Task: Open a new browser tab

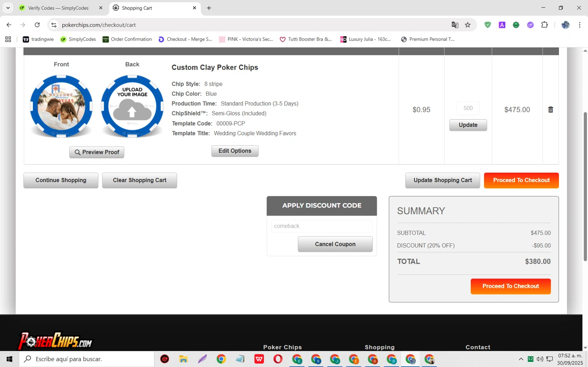Action: tap(209, 8)
